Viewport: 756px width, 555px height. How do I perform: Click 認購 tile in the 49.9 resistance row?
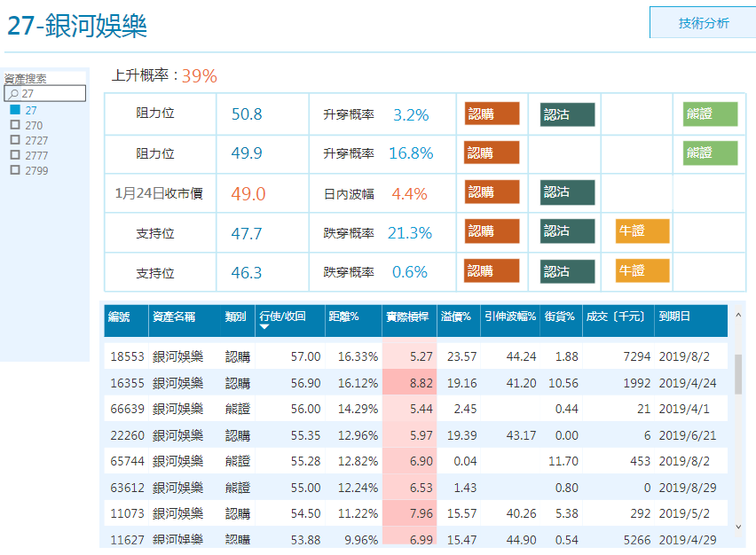(x=492, y=152)
